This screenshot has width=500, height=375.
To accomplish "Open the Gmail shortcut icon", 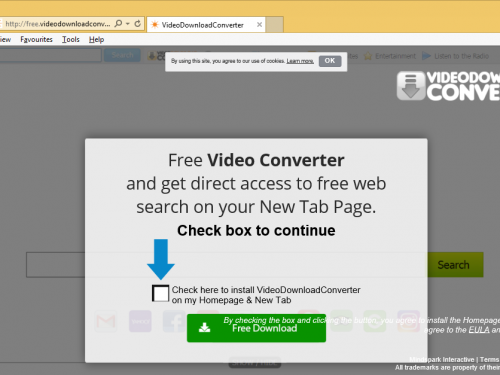I will pos(106,321).
